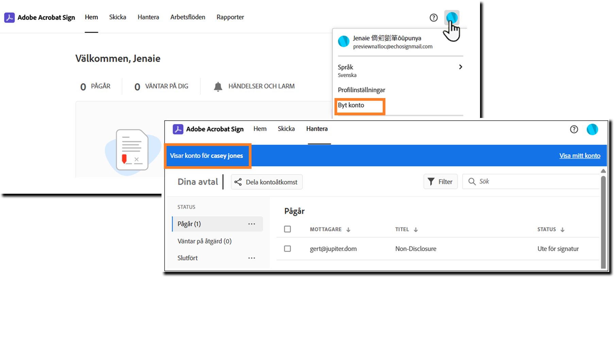Click the Status column header in table
Screen dimensions: 615x364
pyautogui.click(x=546, y=229)
